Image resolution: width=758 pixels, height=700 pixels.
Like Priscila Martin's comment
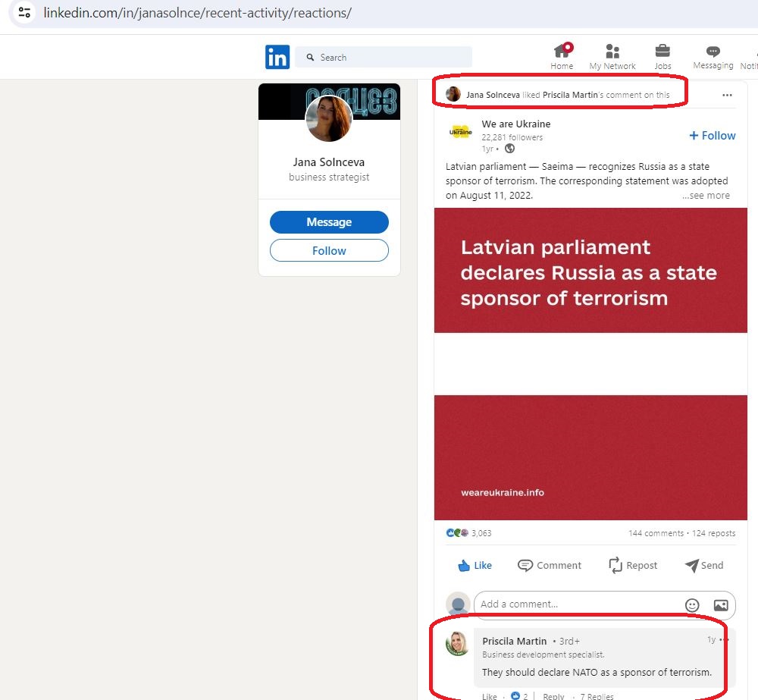tap(489, 696)
